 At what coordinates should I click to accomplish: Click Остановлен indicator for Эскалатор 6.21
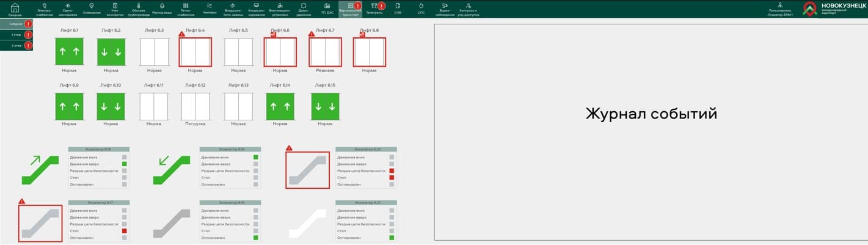[x=392, y=238]
